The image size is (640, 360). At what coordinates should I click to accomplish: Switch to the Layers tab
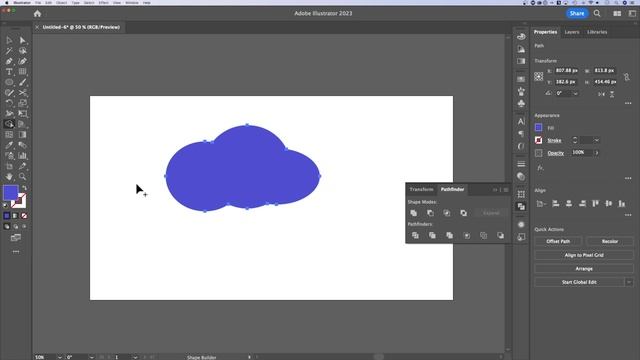point(572,32)
